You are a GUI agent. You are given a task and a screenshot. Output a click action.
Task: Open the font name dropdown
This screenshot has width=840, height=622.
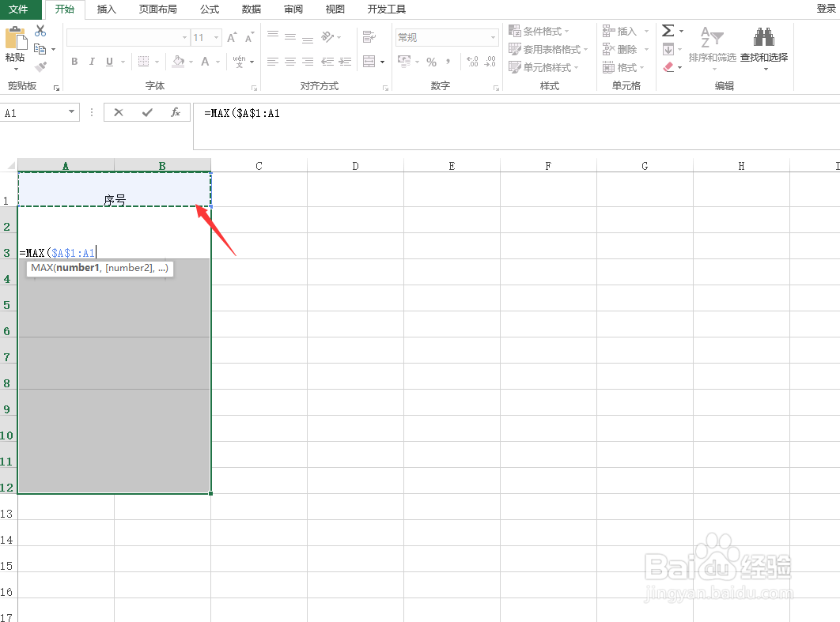[x=185, y=37]
